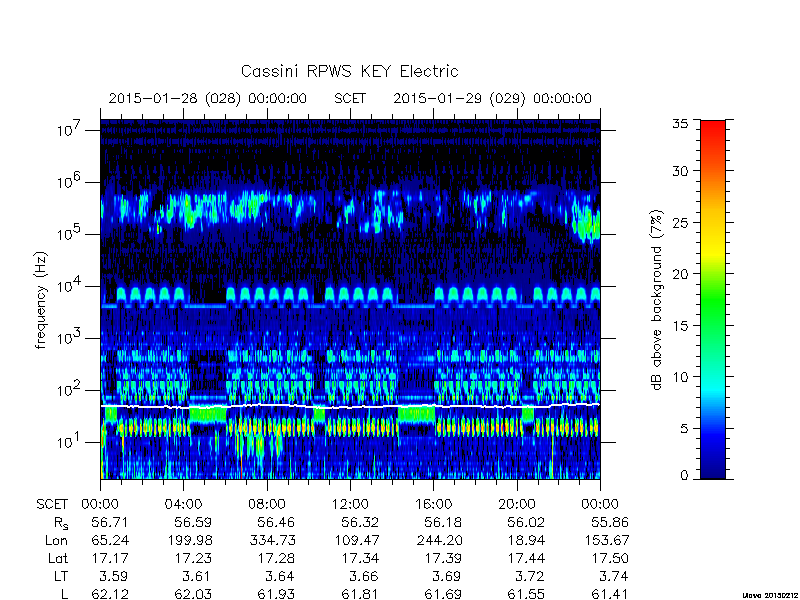
Task: Click the latitude value "17.39"
Action: pos(443,559)
